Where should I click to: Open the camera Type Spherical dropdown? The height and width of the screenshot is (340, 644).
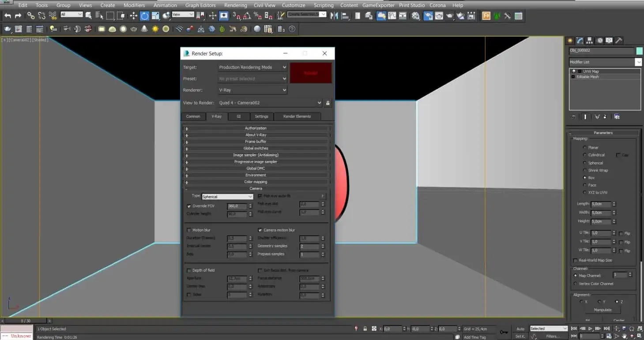tap(227, 197)
